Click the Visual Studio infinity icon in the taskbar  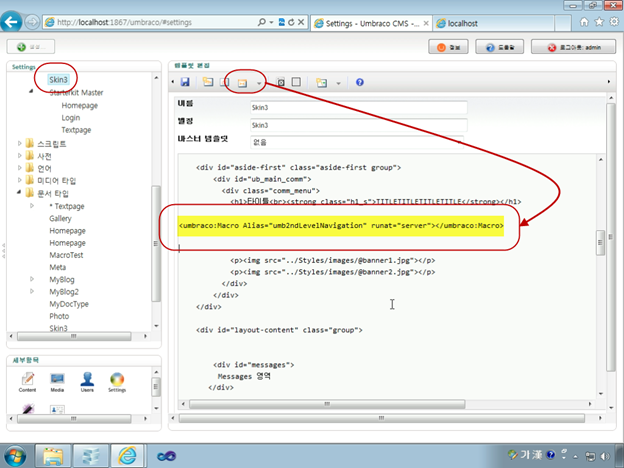[x=166, y=456]
